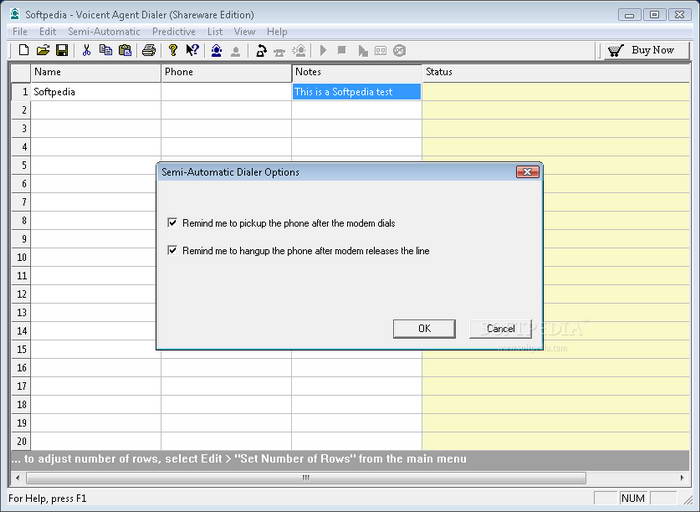Click the scrollbar right arrow

(x=682, y=478)
